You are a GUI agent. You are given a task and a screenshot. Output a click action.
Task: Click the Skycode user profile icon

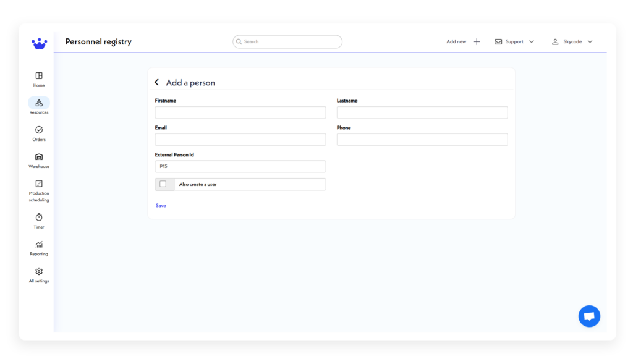point(555,41)
